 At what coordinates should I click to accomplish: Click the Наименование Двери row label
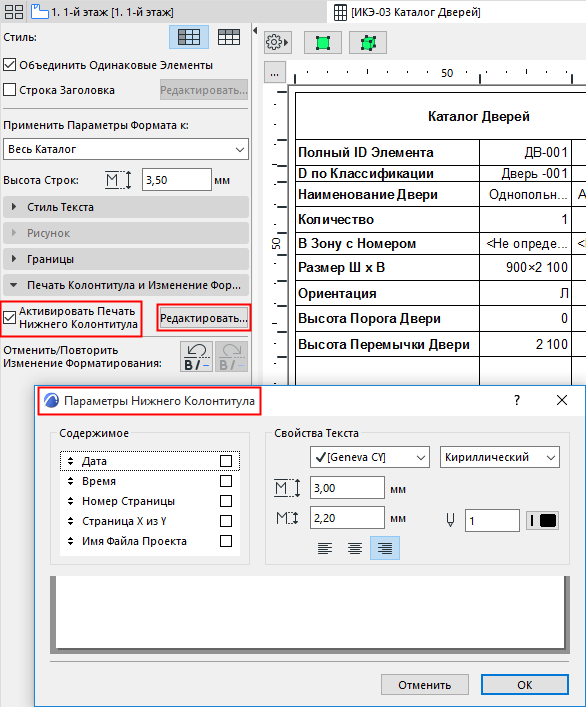368,194
